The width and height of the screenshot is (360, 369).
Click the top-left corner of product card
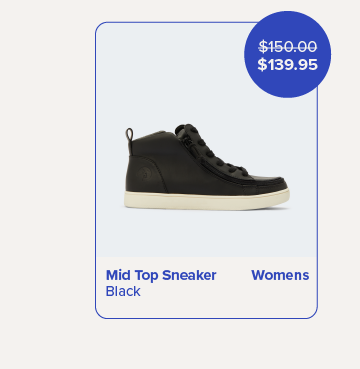(x=100, y=27)
